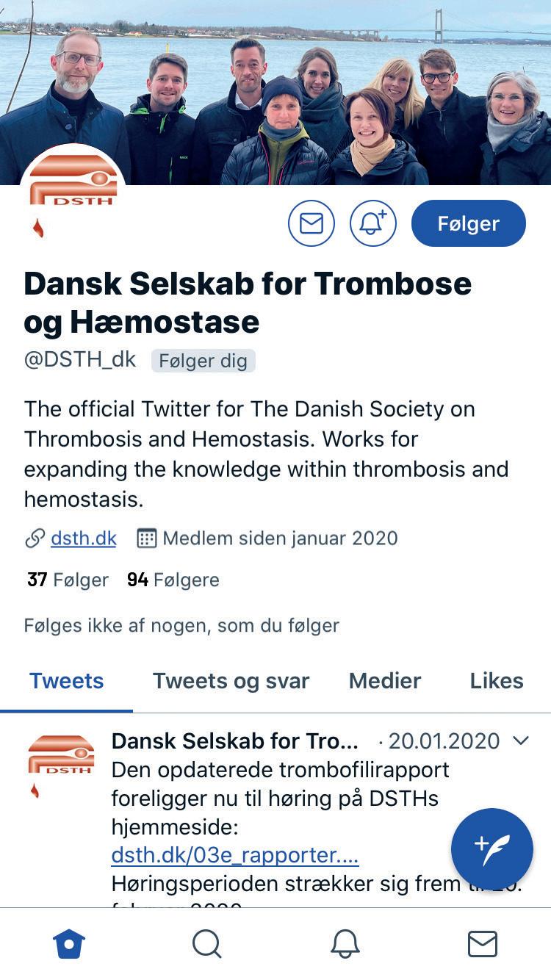551x980 pixels.
Task: Open the dsth.dk/03e_rapporter link in tweet
Action: 234,856
